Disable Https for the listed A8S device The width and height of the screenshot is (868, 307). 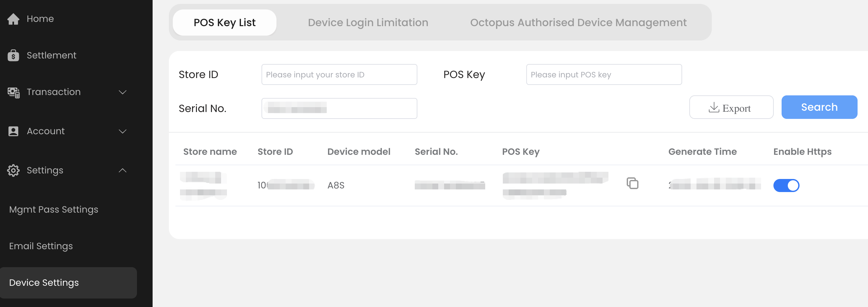click(786, 185)
